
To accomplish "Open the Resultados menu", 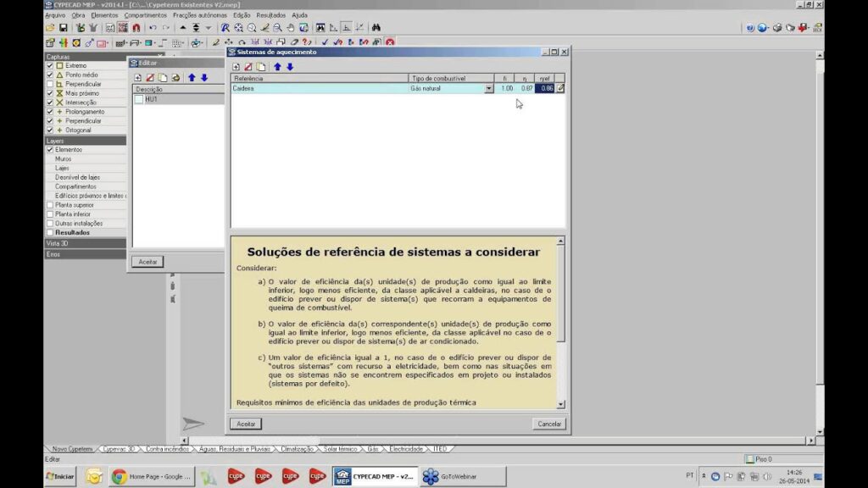I will [x=270, y=15].
